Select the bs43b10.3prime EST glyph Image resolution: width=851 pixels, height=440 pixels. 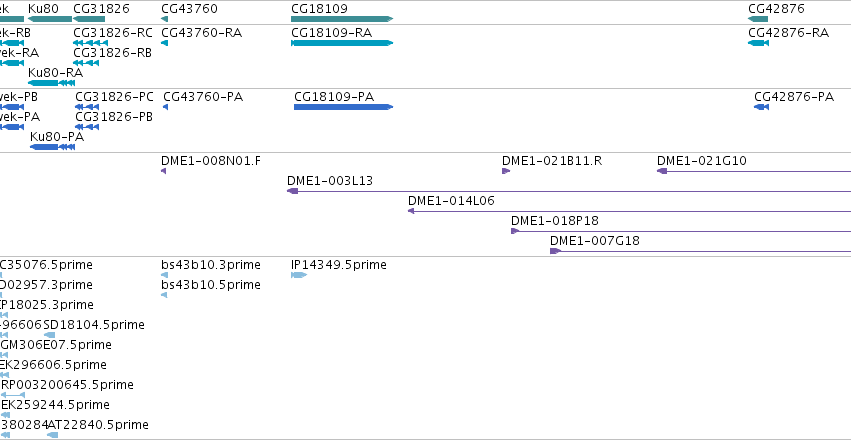[x=164, y=275]
